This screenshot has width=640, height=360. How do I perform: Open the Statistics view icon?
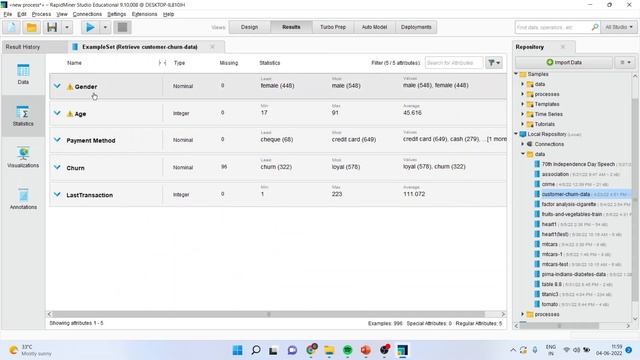pos(23,116)
